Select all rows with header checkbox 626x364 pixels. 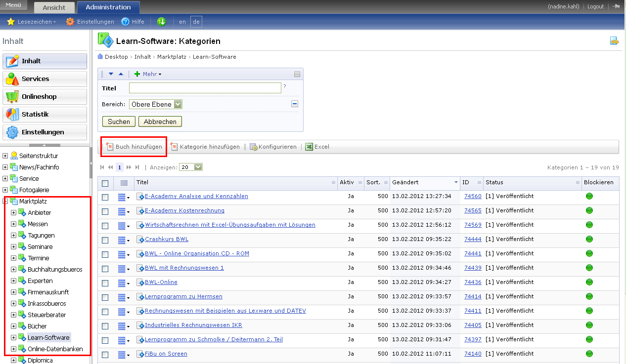click(105, 183)
